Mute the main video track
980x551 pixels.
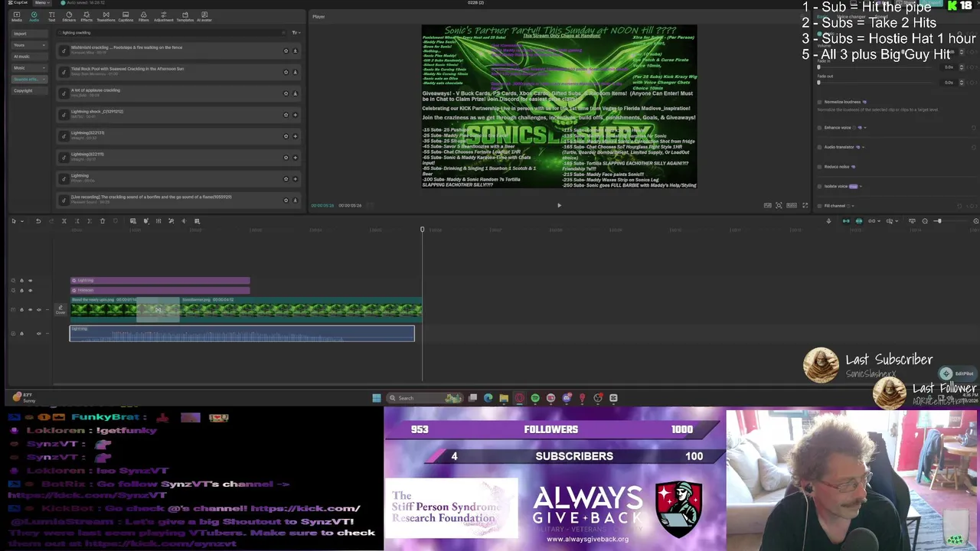tap(38, 310)
